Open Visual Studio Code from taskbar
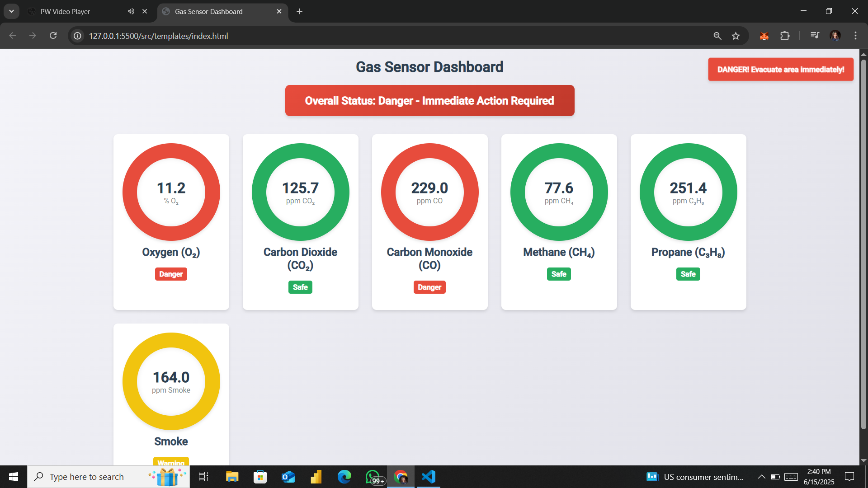The height and width of the screenshot is (488, 868). tap(428, 477)
